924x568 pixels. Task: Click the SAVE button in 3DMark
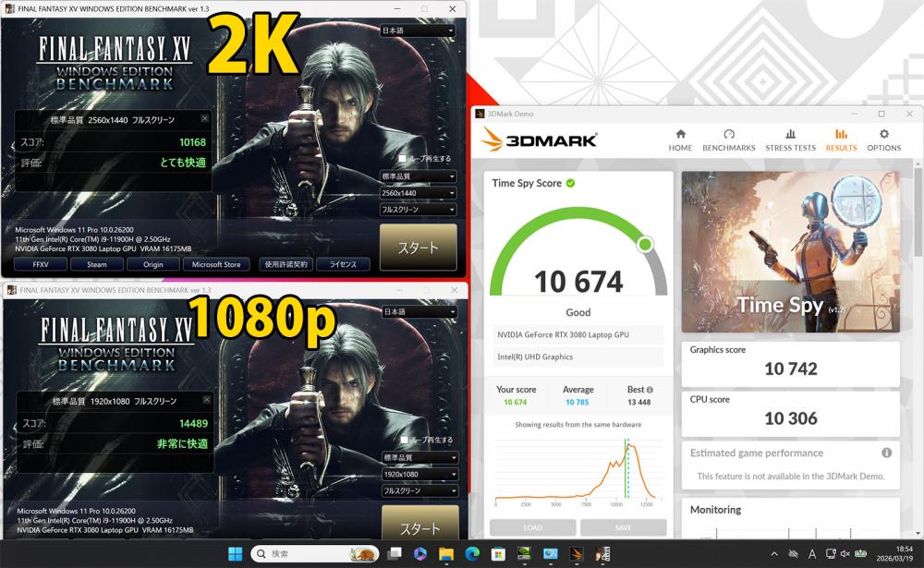[623, 527]
